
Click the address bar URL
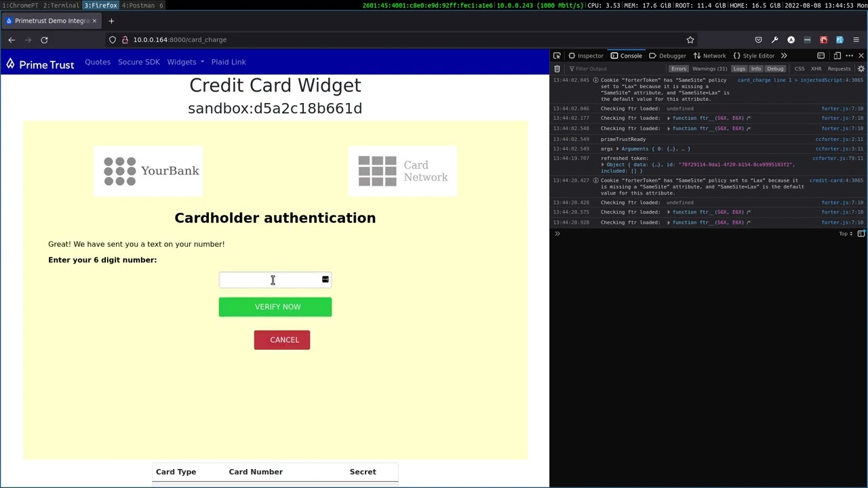click(180, 40)
